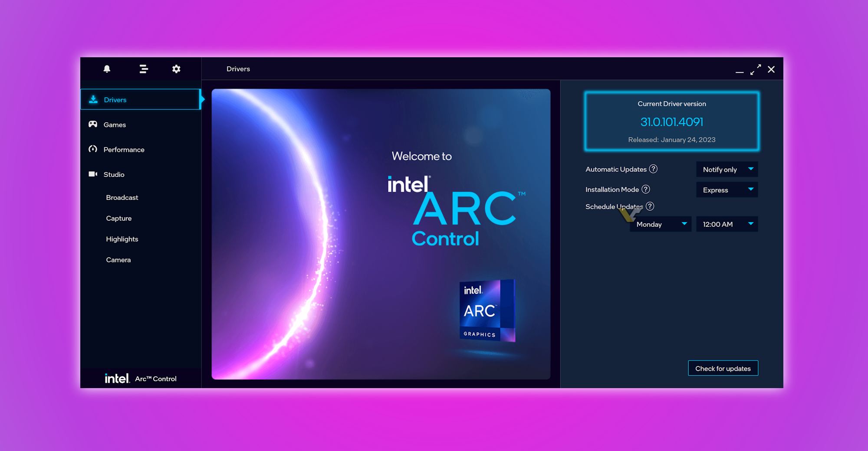Click the Installation Mode help icon
Image resolution: width=868 pixels, height=451 pixels.
tap(646, 189)
